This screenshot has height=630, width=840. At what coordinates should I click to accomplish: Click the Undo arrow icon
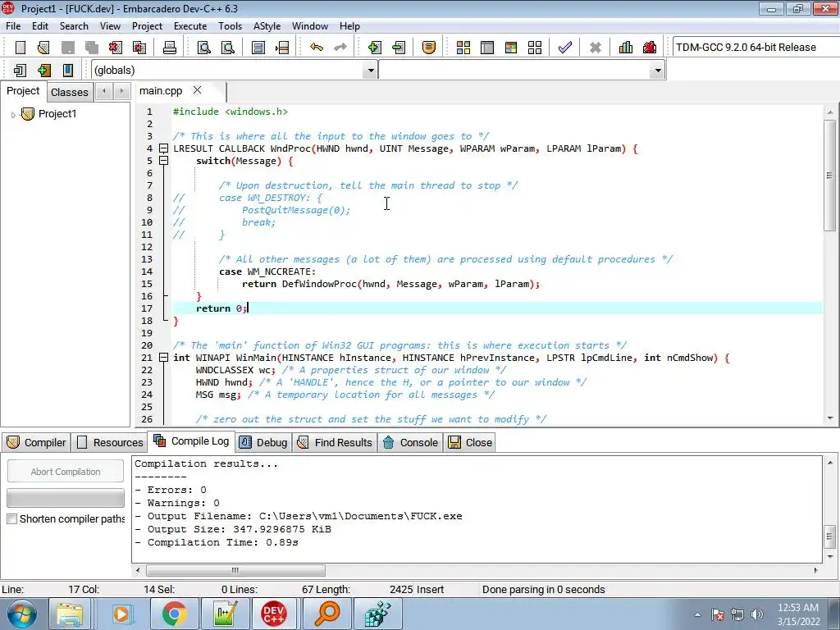tap(317, 47)
